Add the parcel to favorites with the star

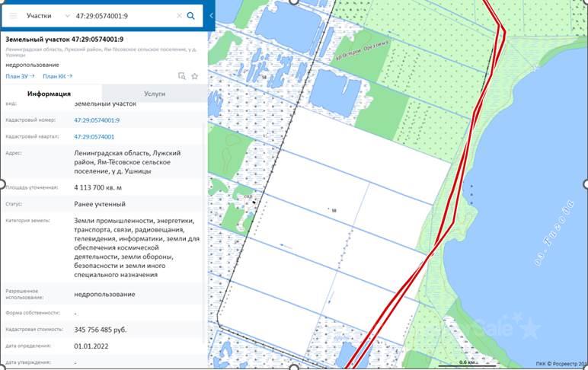pyautogui.click(x=195, y=76)
